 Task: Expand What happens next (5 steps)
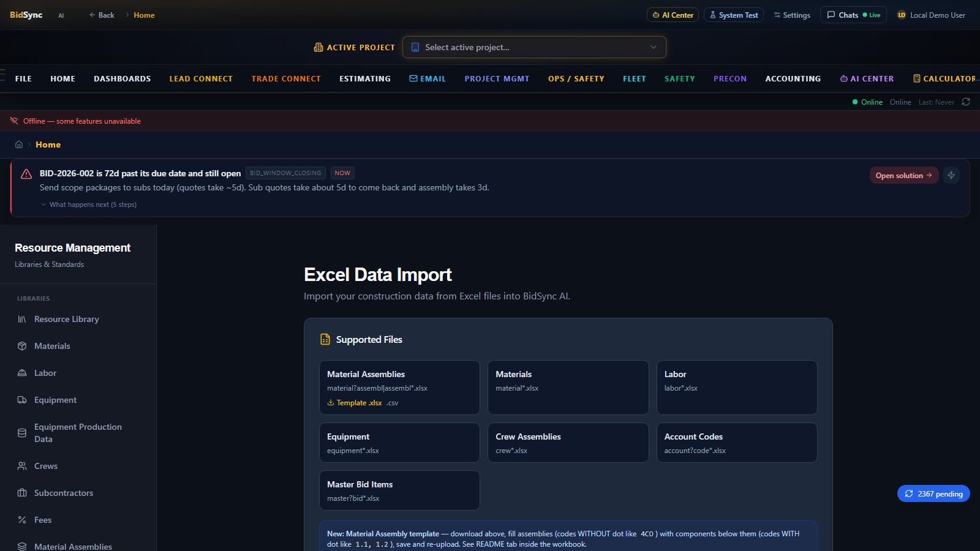pos(89,204)
